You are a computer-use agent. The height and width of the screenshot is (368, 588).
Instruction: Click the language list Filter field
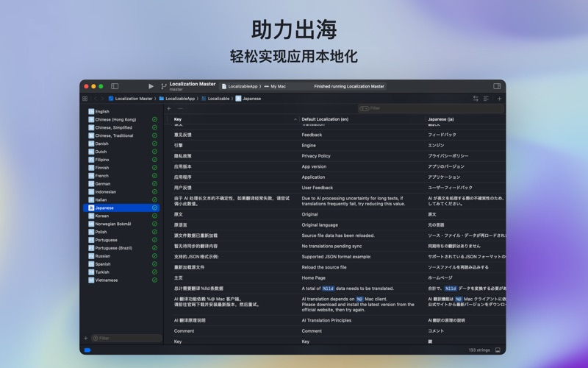(126, 339)
